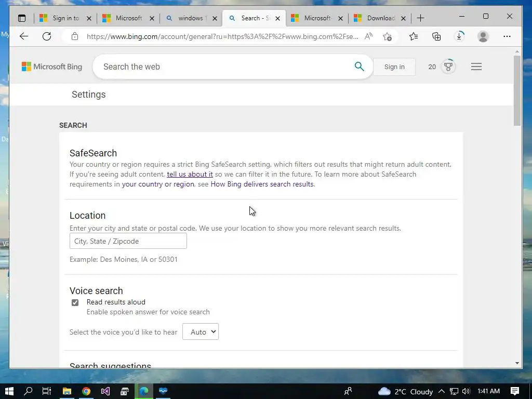Go back to previous page

point(24,36)
